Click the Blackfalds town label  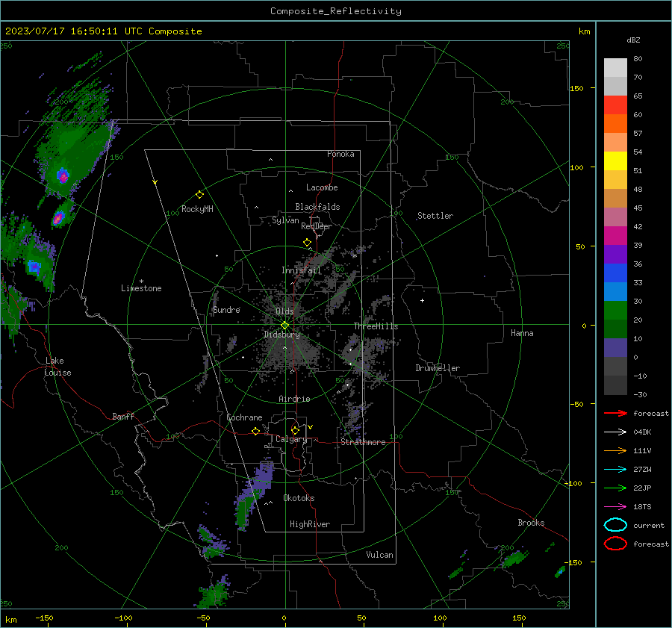point(317,207)
